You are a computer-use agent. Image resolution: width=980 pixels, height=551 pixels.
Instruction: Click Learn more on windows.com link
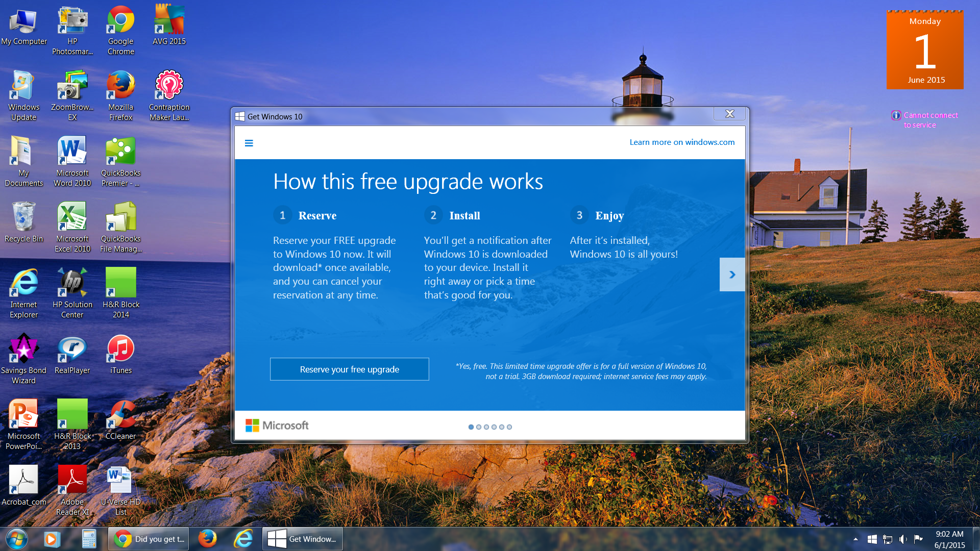pos(682,142)
